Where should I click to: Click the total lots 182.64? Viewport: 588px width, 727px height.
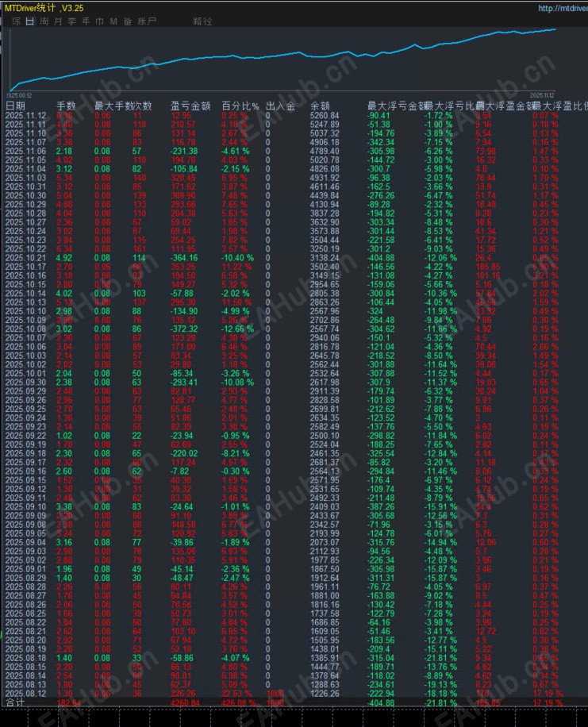coord(69,703)
